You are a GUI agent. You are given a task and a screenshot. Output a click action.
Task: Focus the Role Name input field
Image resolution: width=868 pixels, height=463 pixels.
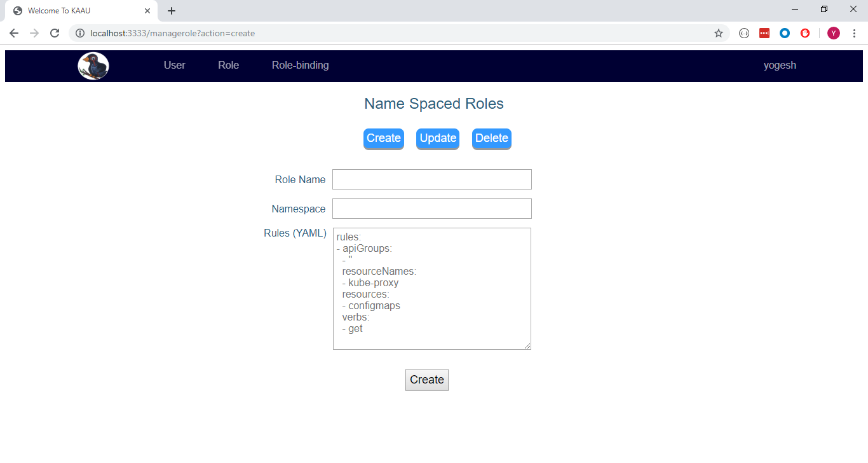[432, 179]
